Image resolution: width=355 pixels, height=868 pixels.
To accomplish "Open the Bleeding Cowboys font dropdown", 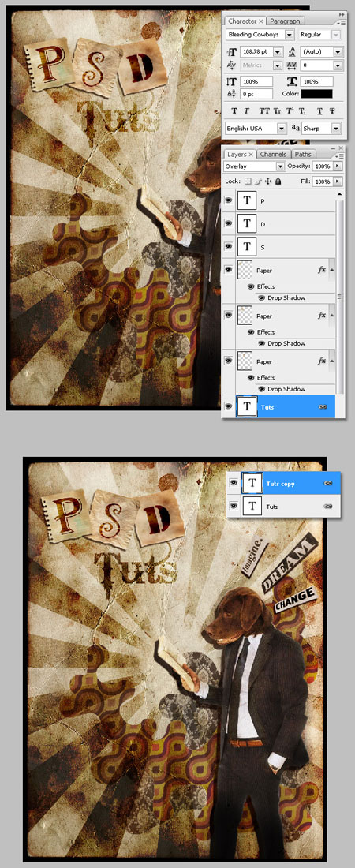I will click(289, 34).
